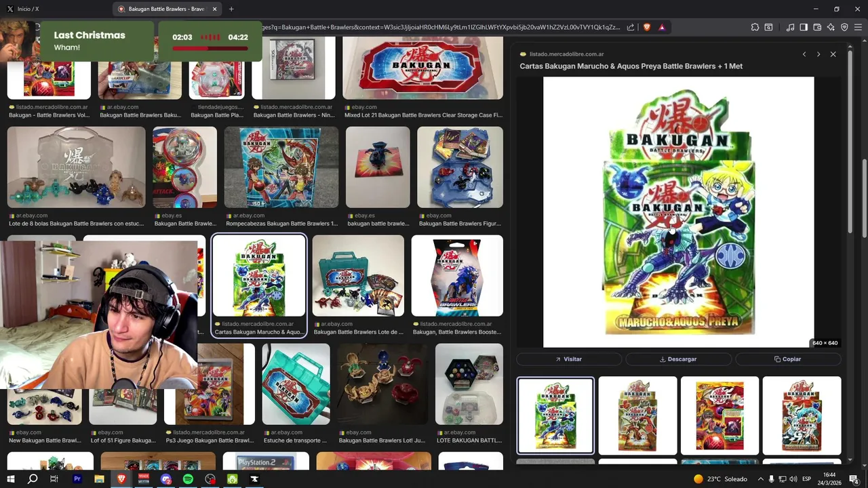Toggle the browser sidebar panel icon
Viewport: 868px width, 488px height.
(804, 27)
